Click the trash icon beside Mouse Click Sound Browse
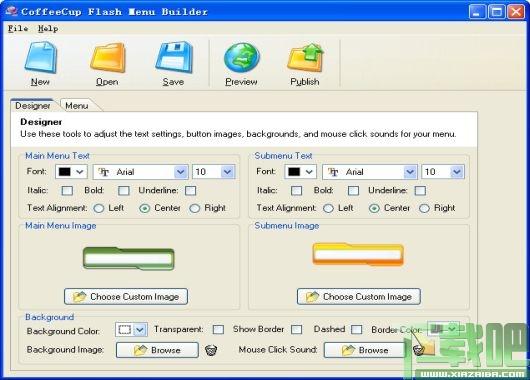The image size is (530, 380). coord(418,350)
